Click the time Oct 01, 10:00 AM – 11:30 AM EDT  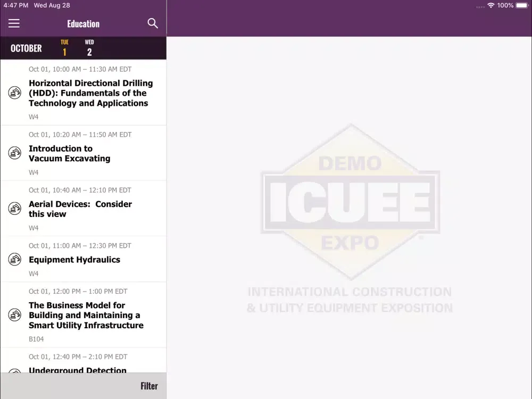point(80,69)
